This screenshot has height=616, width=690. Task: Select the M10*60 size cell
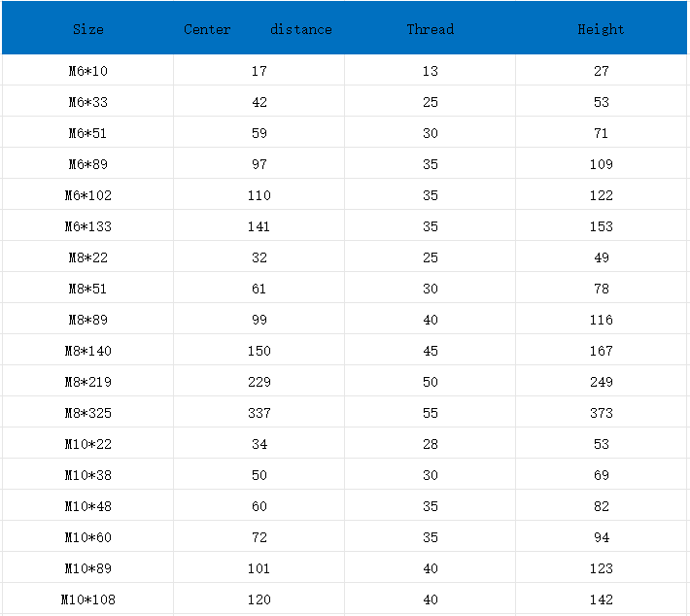point(88,537)
